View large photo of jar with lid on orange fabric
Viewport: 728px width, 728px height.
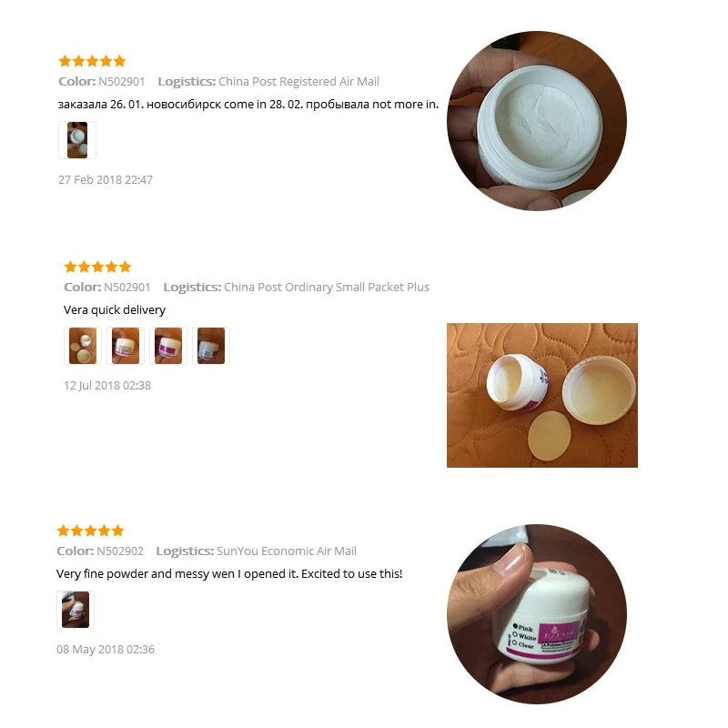click(541, 395)
